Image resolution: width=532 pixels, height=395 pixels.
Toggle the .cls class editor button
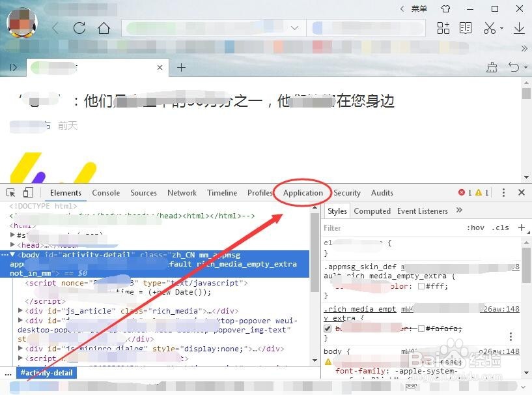coord(501,227)
